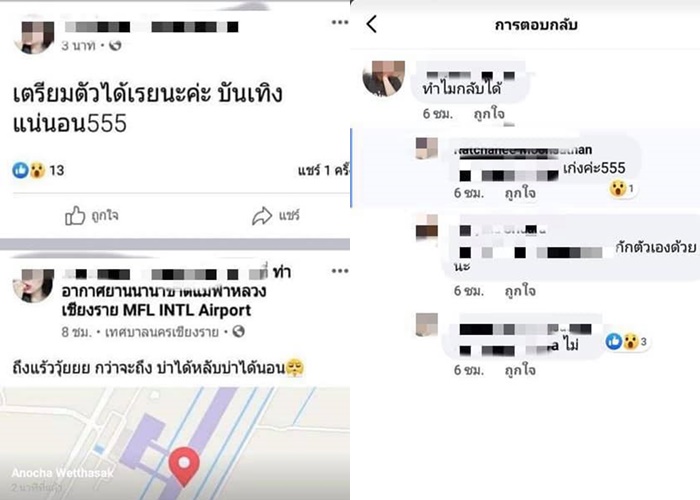Open the airport map preview image
This screenshot has height=500, width=700.
[175, 444]
